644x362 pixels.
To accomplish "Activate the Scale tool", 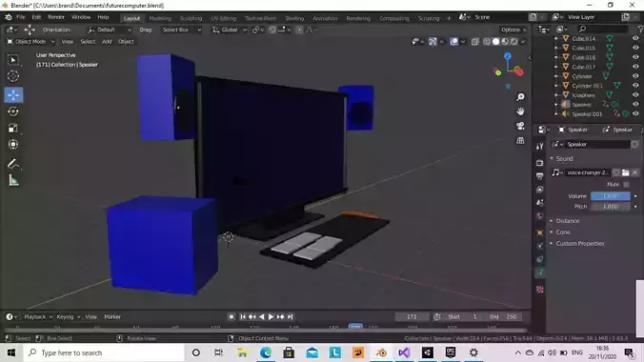I will (13, 128).
